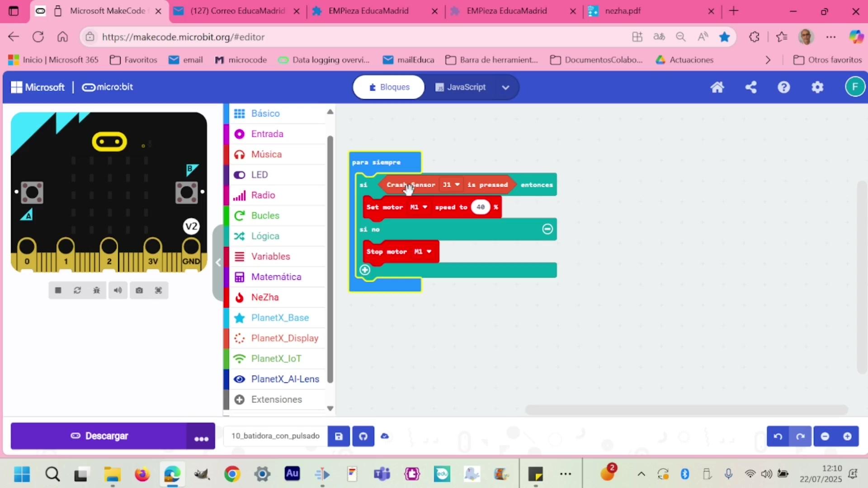Image resolution: width=868 pixels, height=488 pixels.
Task: Zoom in the blocks workspace
Action: (847, 436)
